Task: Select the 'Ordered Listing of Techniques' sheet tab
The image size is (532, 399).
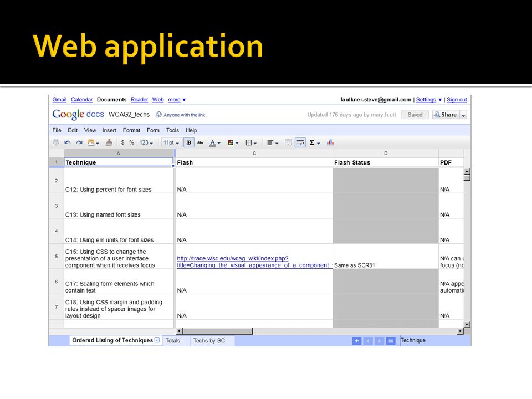Action: click(112, 340)
